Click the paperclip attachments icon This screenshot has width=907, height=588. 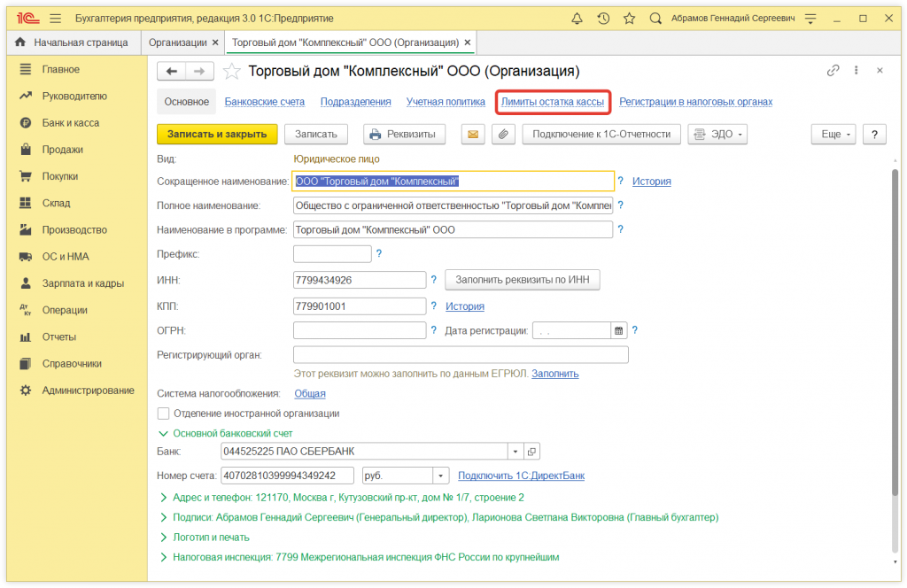point(501,135)
